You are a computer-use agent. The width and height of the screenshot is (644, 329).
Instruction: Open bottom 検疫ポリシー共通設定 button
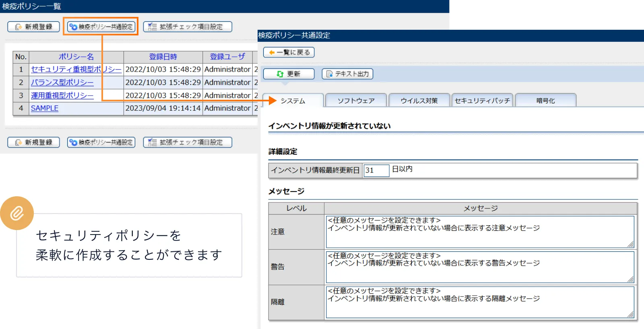101,142
